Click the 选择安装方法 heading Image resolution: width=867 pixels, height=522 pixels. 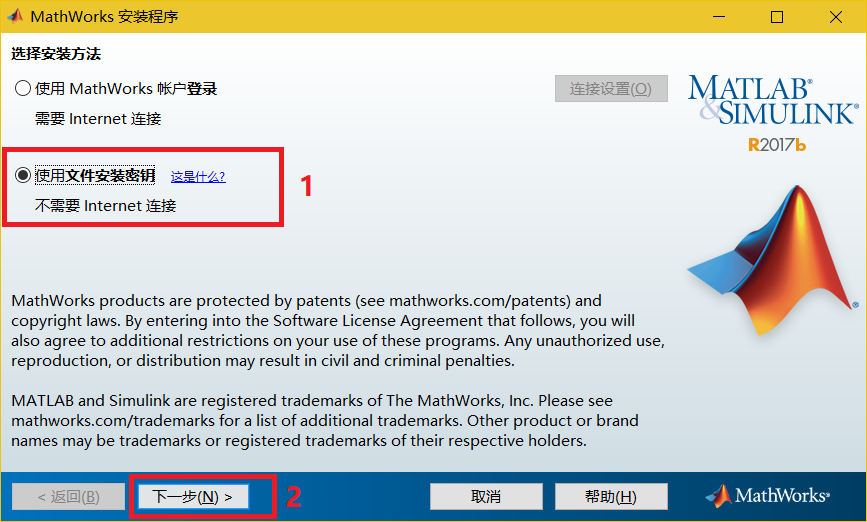(56, 54)
